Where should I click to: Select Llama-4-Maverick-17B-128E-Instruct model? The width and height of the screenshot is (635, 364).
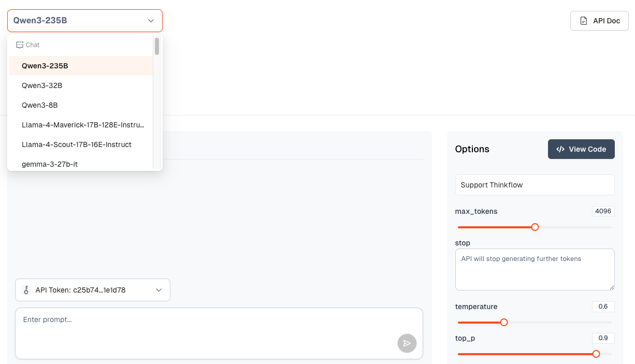pos(83,125)
